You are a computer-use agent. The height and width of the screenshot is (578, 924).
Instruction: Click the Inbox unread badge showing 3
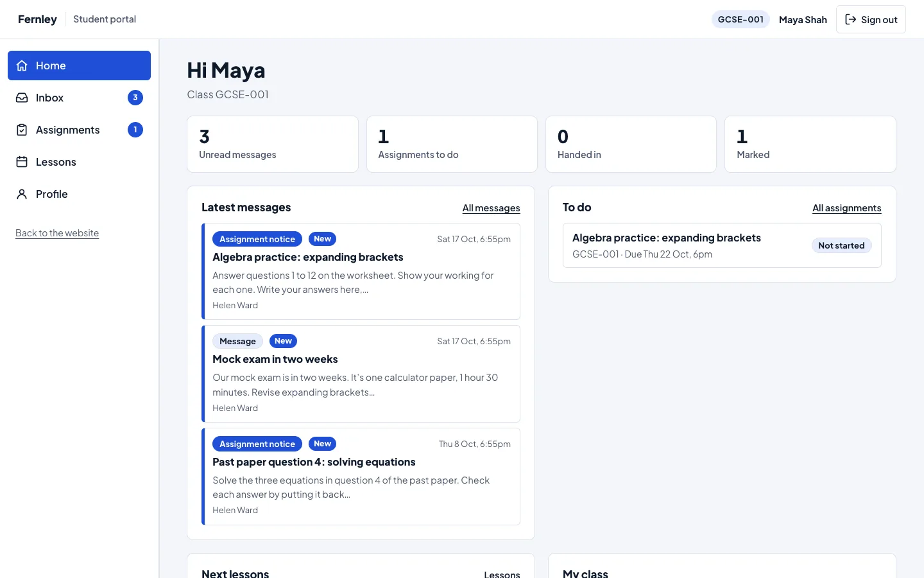135,98
